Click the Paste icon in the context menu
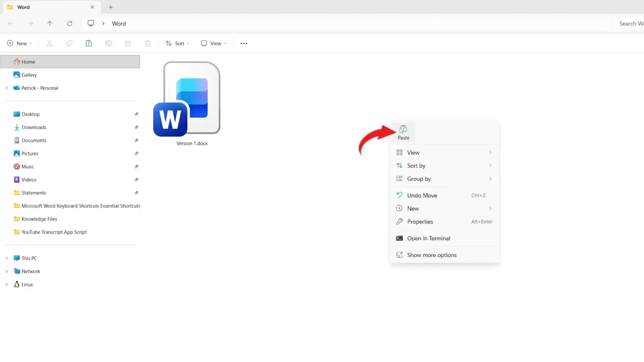Screen dimensions: 644x362 403,132
